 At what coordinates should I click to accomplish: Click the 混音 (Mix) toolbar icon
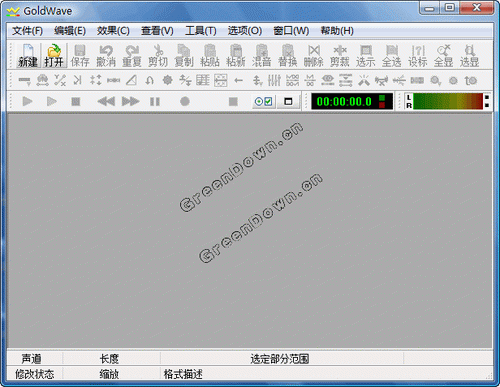(262, 56)
